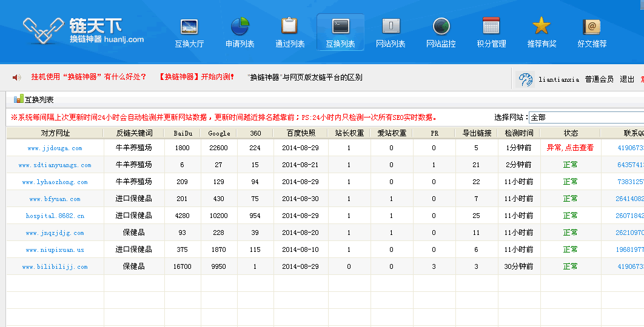Open the 通过列表 clipboard icon
The width and height of the screenshot is (644, 327).
pyautogui.click(x=289, y=26)
